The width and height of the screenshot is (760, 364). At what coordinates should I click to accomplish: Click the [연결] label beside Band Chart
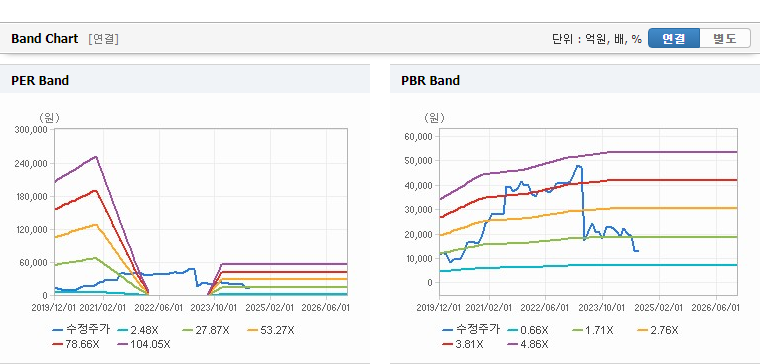tap(103, 39)
